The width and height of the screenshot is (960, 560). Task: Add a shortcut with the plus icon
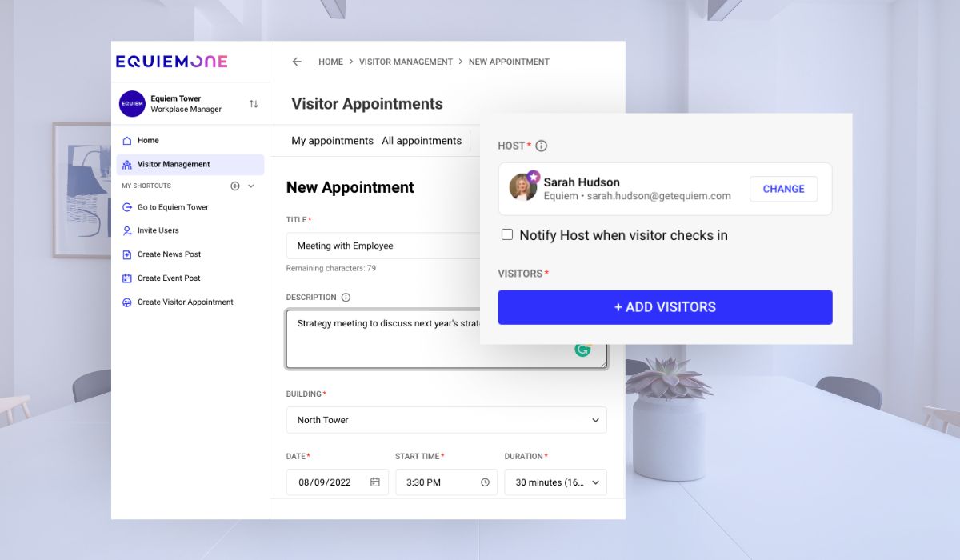pos(235,186)
